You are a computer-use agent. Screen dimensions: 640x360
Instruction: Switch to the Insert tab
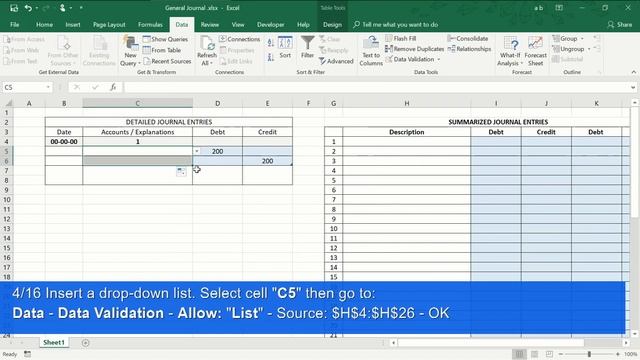[x=73, y=24]
